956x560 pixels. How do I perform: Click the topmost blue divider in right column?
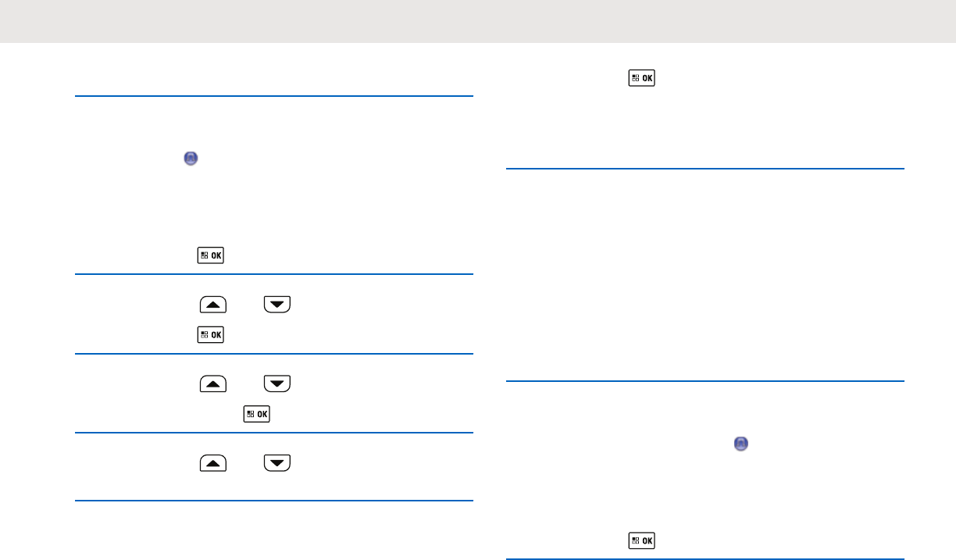coord(705,168)
